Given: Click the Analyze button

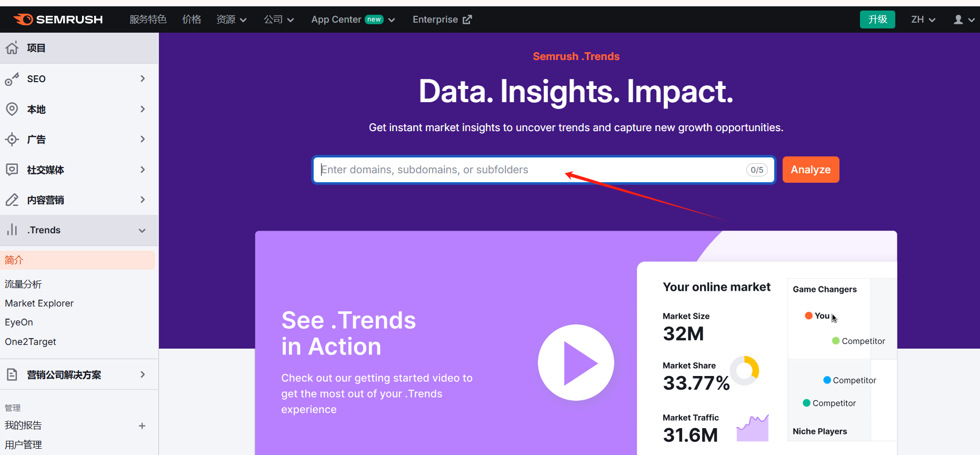Looking at the screenshot, I should (811, 170).
